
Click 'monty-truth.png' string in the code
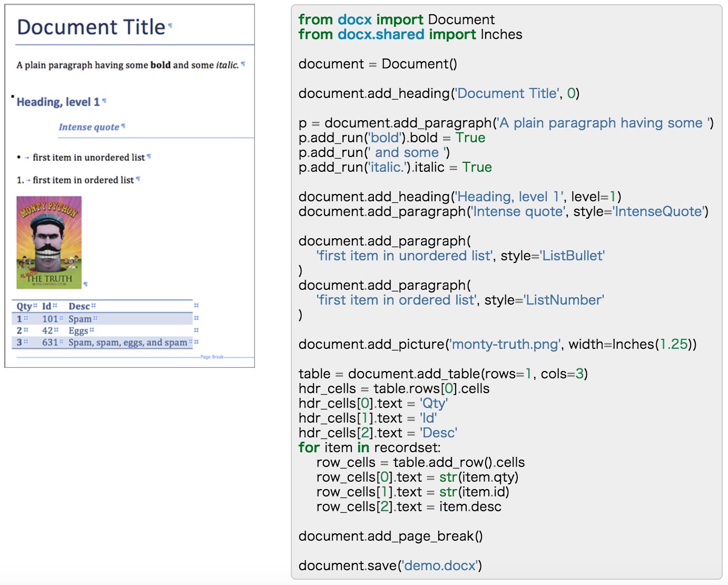(505, 344)
